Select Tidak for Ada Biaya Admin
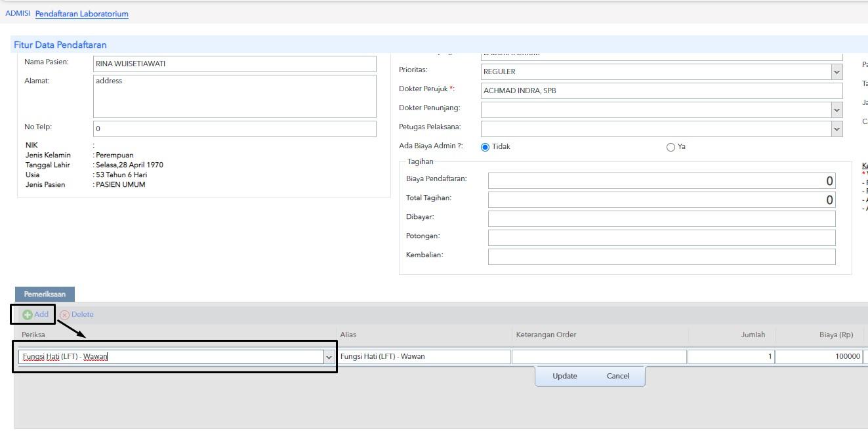 [486, 147]
